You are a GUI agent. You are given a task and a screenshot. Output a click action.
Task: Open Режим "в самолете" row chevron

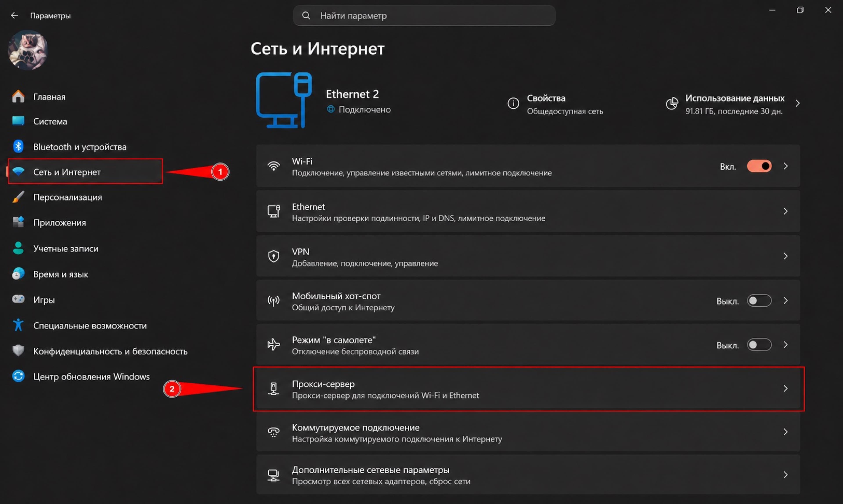pyautogui.click(x=785, y=345)
